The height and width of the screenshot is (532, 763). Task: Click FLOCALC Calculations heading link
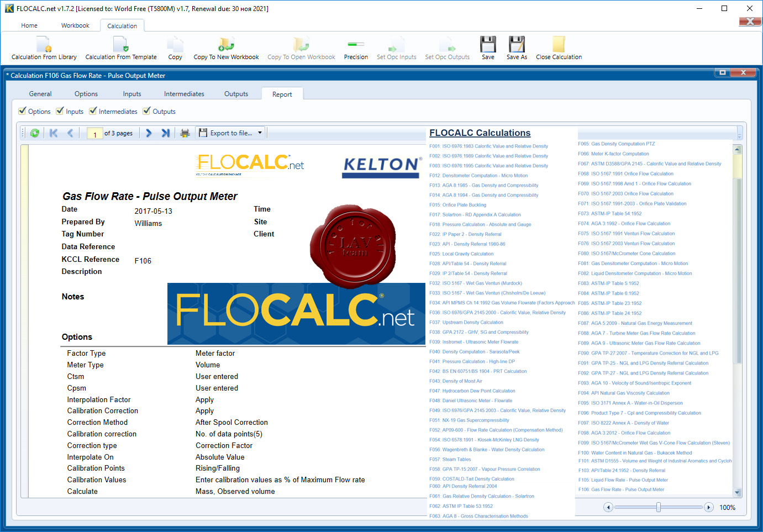coord(480,133)
